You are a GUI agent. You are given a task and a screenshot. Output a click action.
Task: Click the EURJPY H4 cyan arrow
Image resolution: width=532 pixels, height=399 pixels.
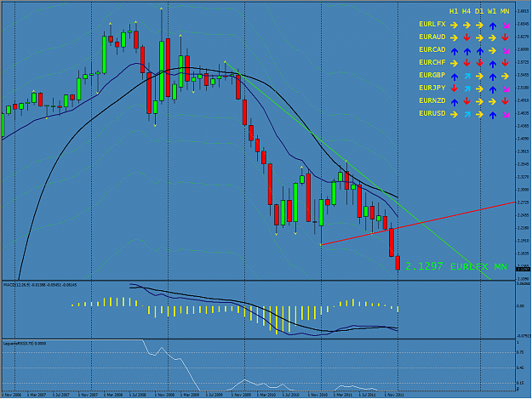coord(467,88)
